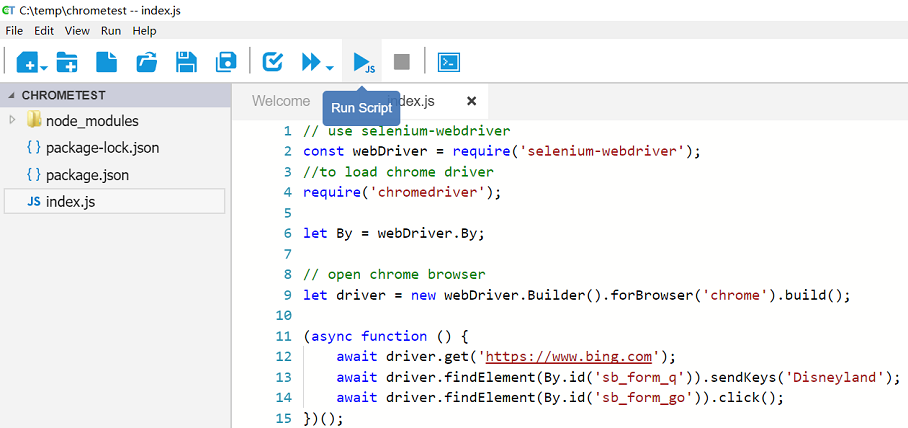Viewport: 908px width, 428px height.
Task: Open the Help menu
Action: coord(145,31)
